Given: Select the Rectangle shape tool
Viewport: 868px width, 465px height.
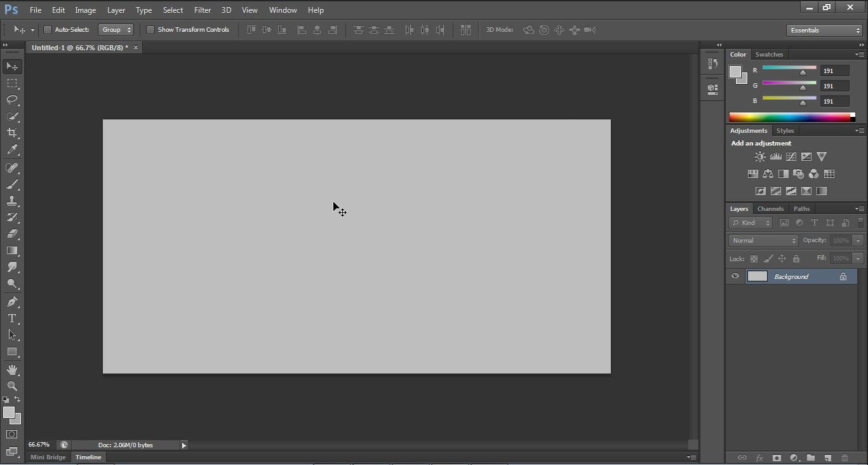Looking at the screenshot, I should (12, 351).
